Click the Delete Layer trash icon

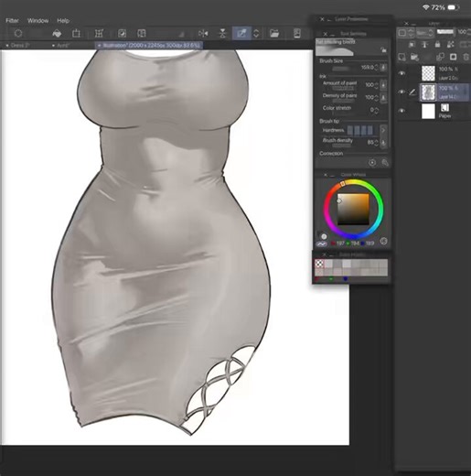pos(466,57)
